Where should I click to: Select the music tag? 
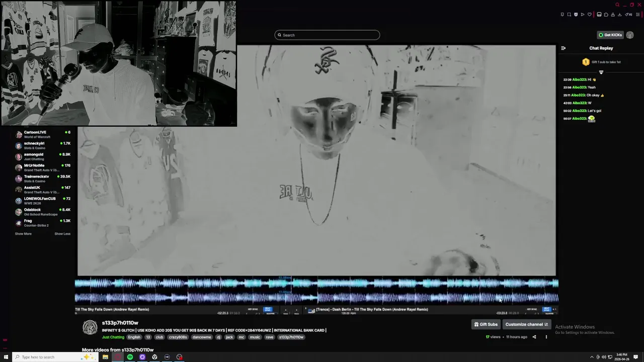(255, 337)
